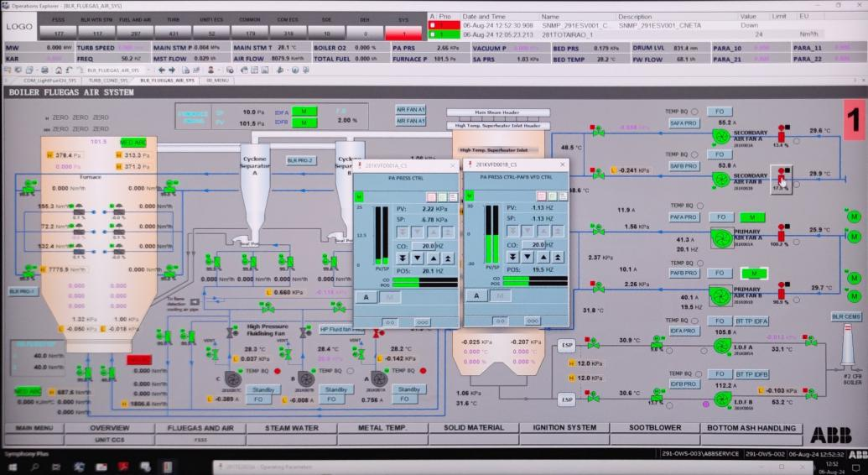Toggle TEMP BQ radio for Secondary Air Fan A
The image size is (868, 475).
(695, 111)
